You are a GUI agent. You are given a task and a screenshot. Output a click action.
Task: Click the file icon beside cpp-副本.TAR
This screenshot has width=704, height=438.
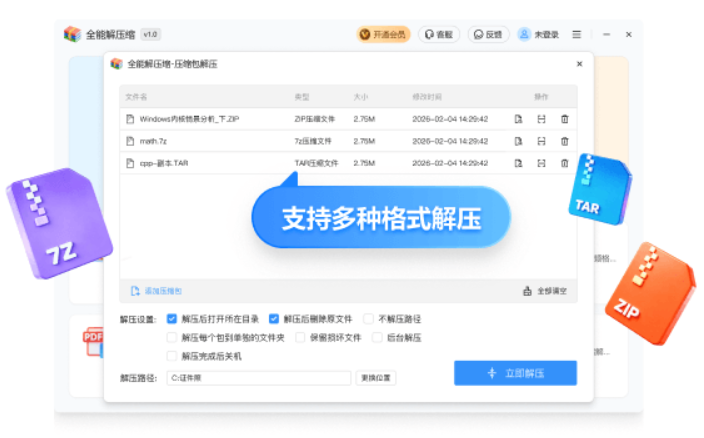[130, 163]
